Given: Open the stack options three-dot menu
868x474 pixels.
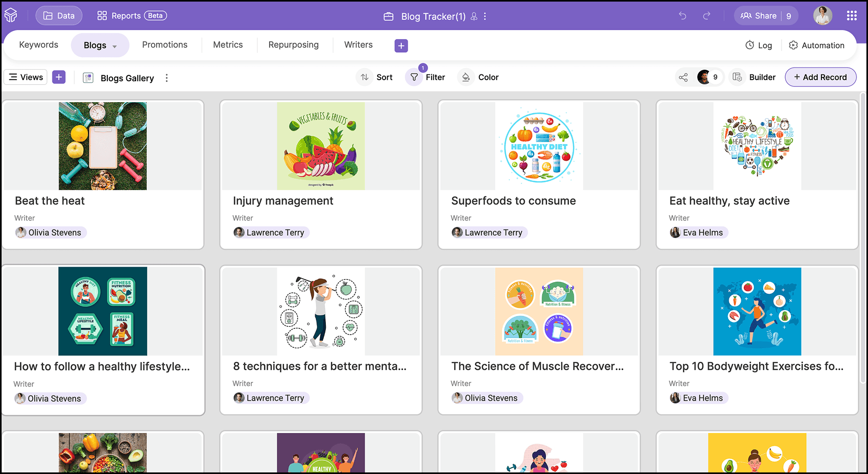Looking at the screenshot, I should (x=485, y=16).
